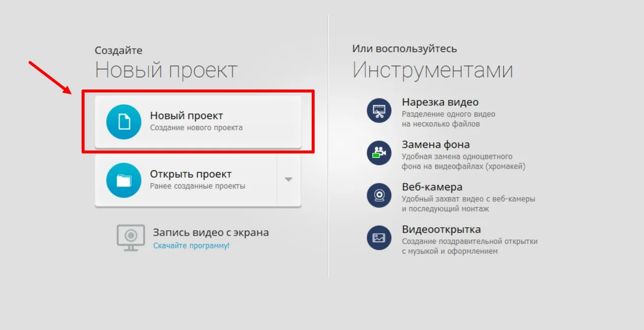Open the Нарезка видео scissors icon
The height and width of the screenshot is (330, 644).
point(379,111)
